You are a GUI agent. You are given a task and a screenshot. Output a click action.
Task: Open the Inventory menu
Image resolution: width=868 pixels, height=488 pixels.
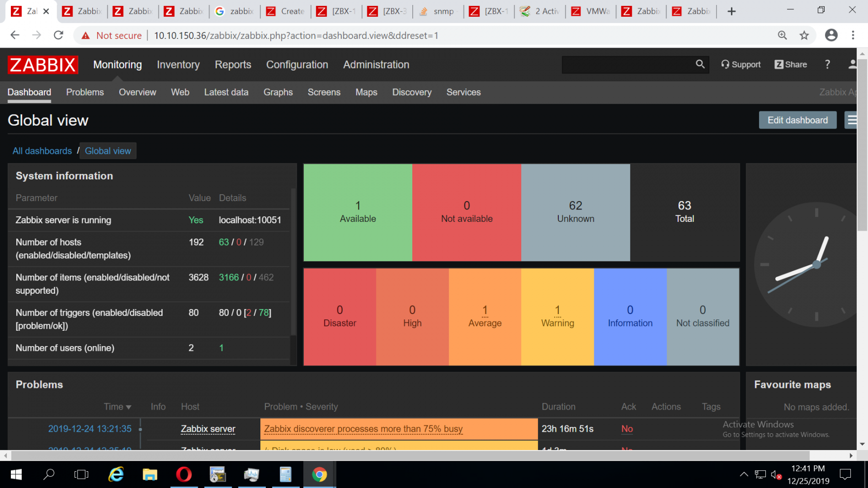click(x=178, y=65)
